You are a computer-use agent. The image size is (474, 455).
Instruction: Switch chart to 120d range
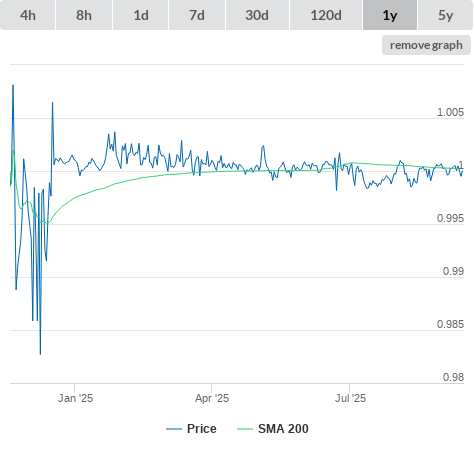coord(326,15)
